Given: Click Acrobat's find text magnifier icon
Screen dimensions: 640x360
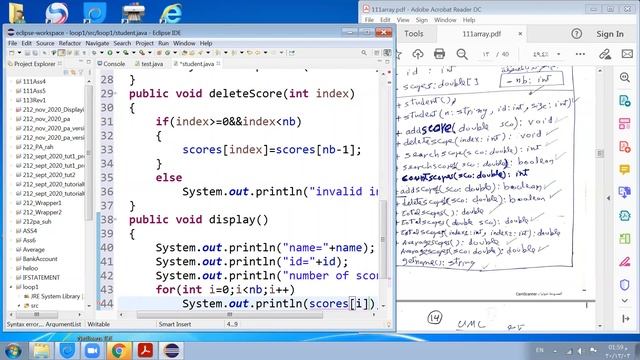Looking at the screenshot, I should click(x=462, y=54).
